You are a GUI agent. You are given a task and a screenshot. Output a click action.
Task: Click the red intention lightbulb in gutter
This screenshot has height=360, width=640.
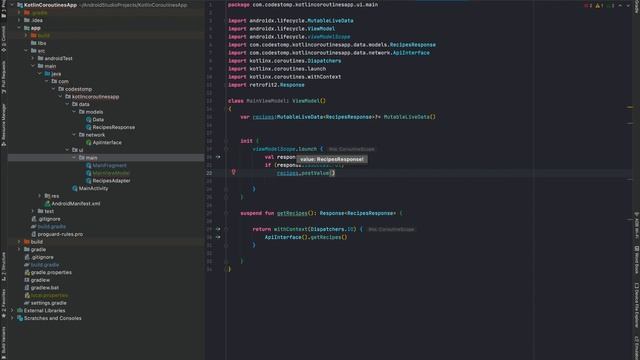point(233,172)
